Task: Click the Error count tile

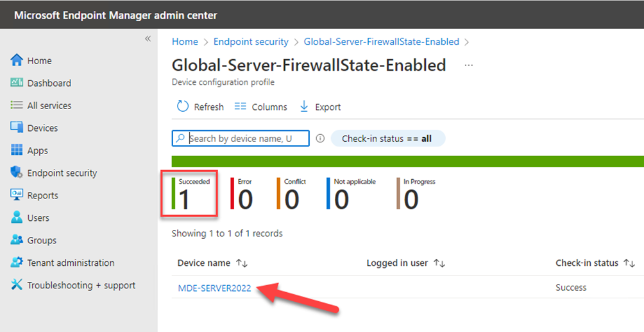Action: (242, 194)
